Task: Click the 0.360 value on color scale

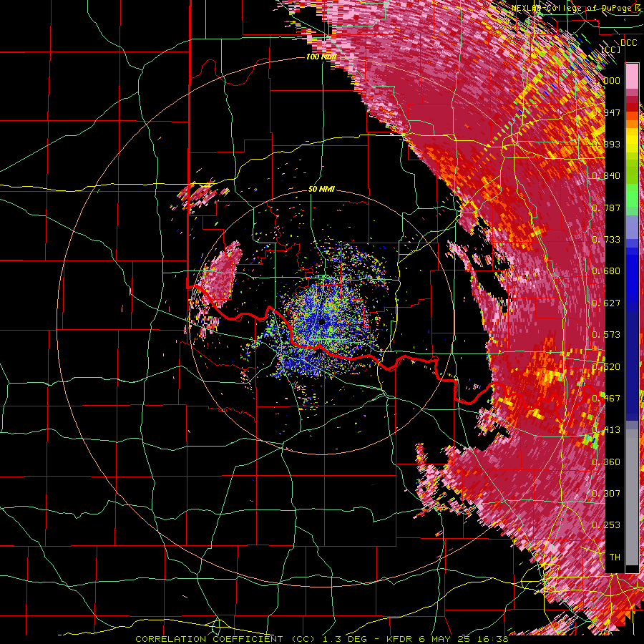Action: (606, 462)
